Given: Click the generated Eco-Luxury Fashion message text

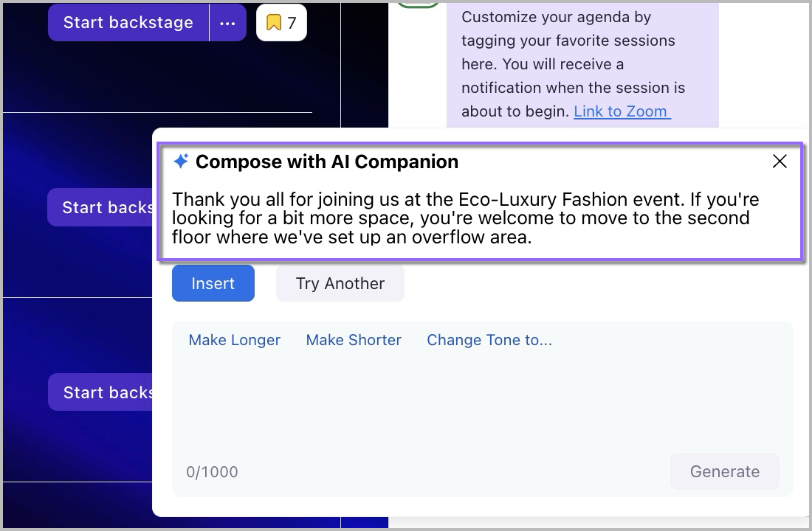Looking at the screenshot, I should 465,218.
